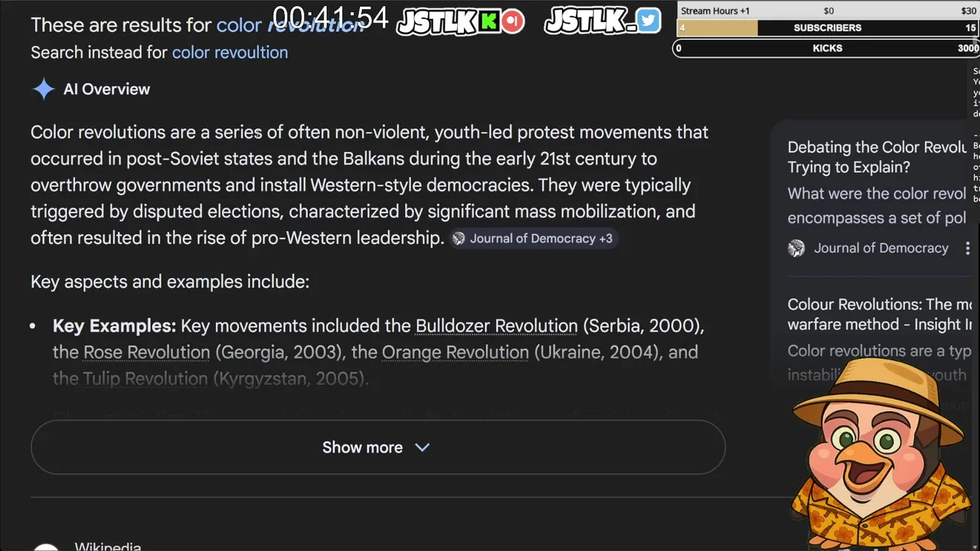Click the blue Twitter bird icon

pyautogui.click(x=648, y=21)
